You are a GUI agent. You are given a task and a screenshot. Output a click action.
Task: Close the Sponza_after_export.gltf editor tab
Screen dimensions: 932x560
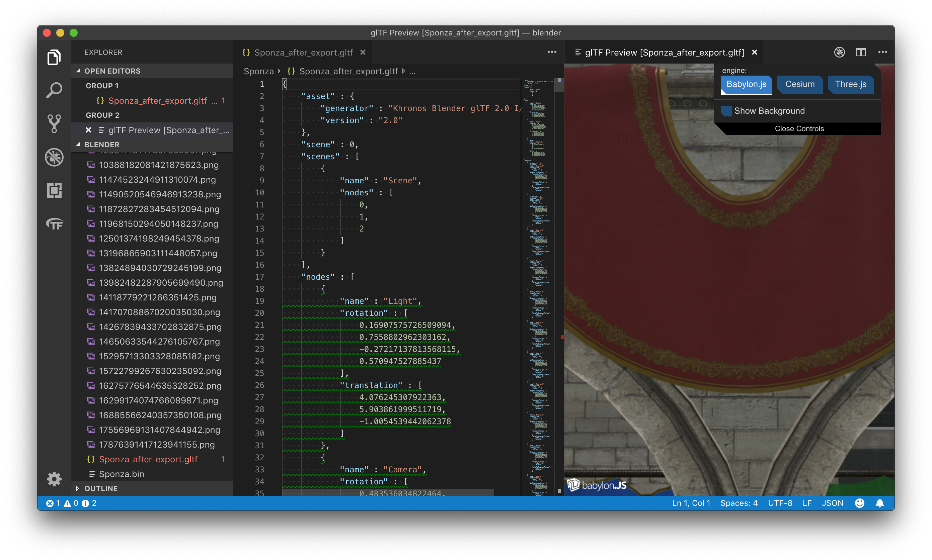pos(363,53)
